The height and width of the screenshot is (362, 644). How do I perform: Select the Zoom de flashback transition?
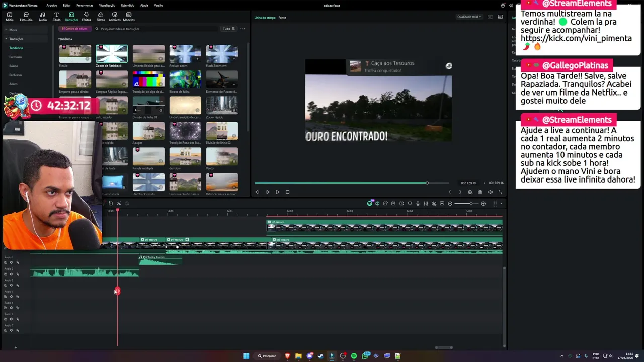coord(112,54)
